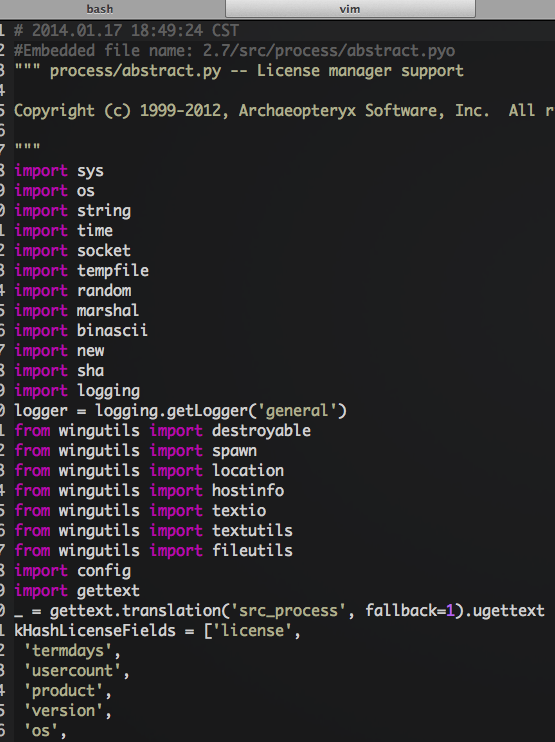The image size is (555, 742).
Task: Click the 'general' string in getLogger call
Action: [x=297, y=410]
